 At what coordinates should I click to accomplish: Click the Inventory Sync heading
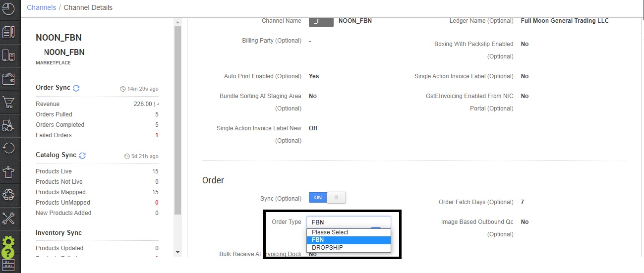pyautogui.click(x=59, y=233)
